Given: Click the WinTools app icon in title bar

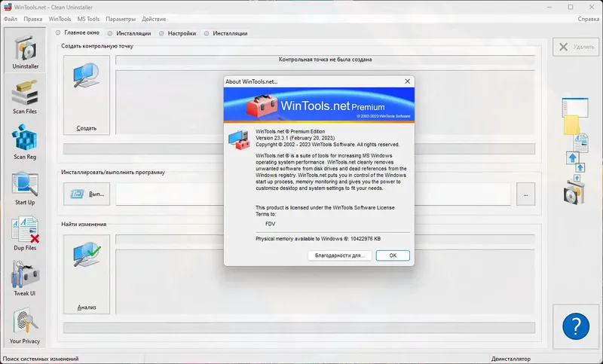Looking at the screenshot, I should click(8, 7).
